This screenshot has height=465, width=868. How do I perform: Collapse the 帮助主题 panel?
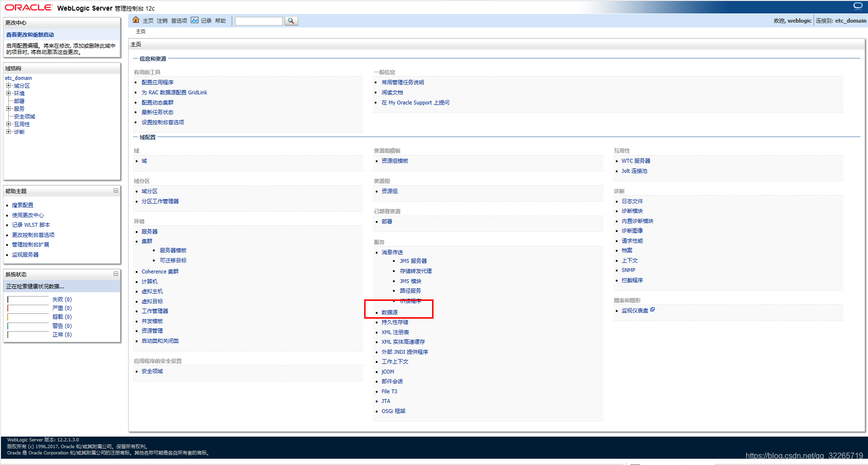pyautogui.click(x=116, y=191)
